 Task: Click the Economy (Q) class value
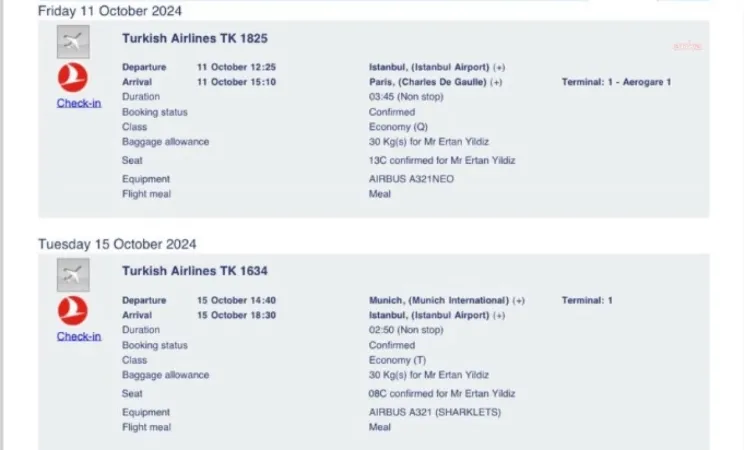[400, 126]
